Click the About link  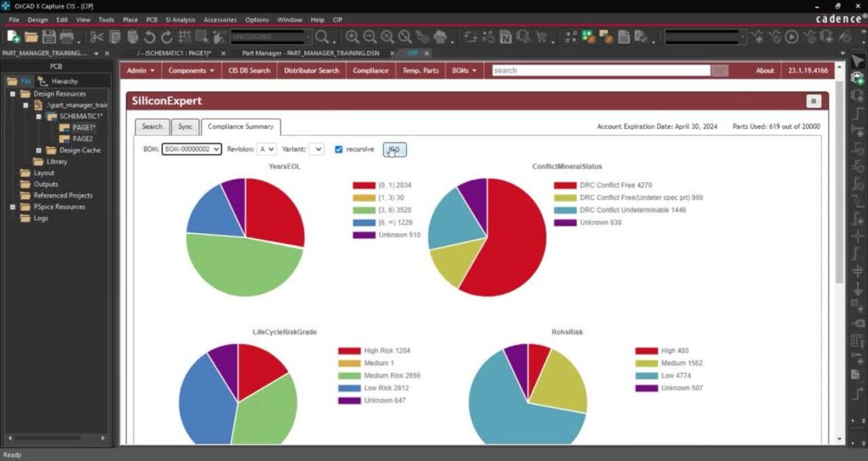coord(765,71)
